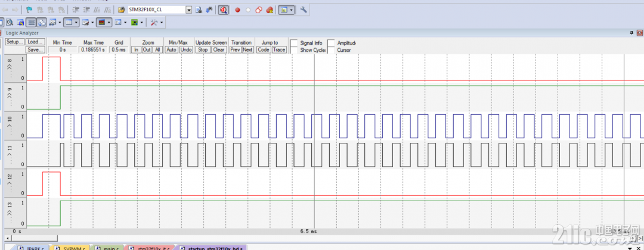Image resolution: width=644 pixels, height=250 pixels.
Task: Insert a breakpoint with the red dot
Action: 237,10
